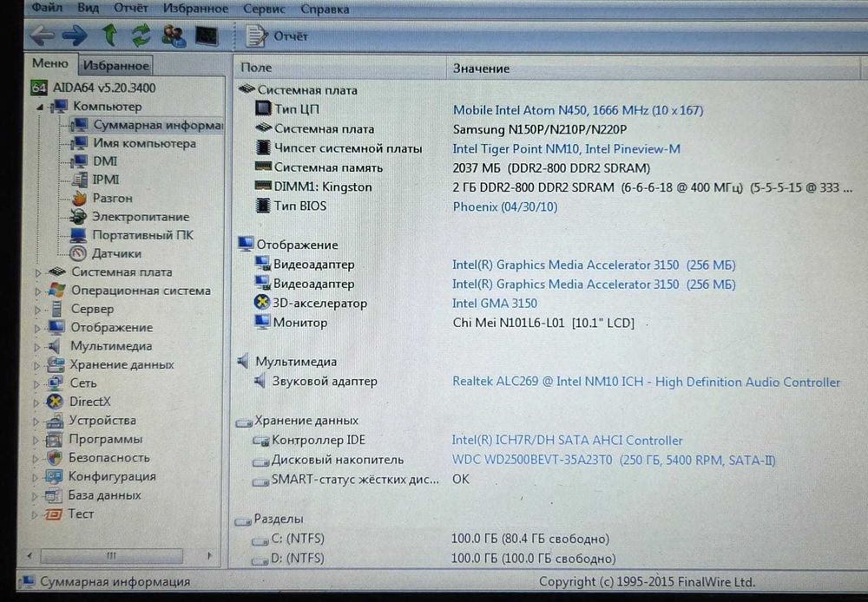Expand the Хранение данных tree node
868x602 pixels.
pyautogui.click(x=36, y=365)
